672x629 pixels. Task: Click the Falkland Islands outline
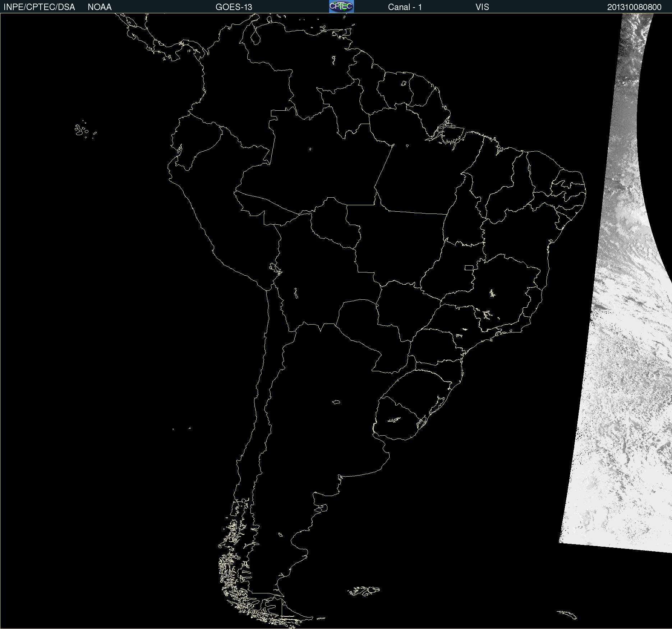(364, 591)
